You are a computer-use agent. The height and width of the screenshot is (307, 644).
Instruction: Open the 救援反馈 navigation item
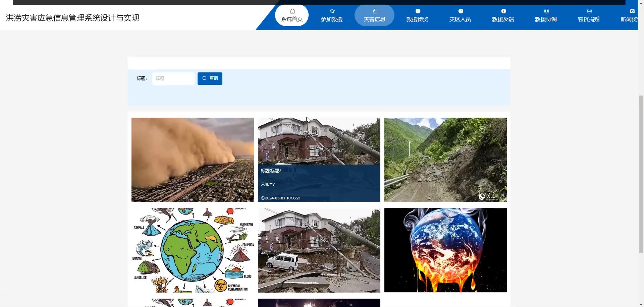[x=503, y=15]
